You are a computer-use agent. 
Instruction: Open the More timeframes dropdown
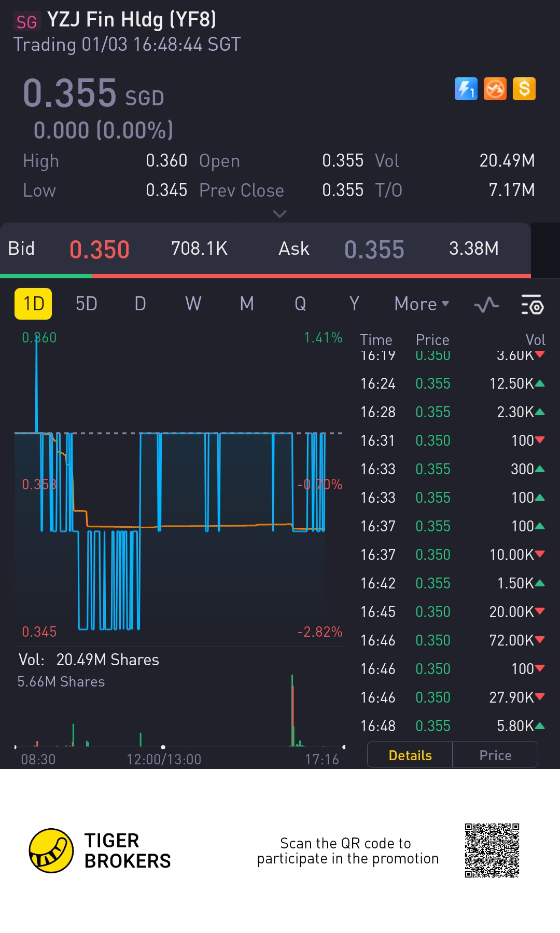click(x=421, y=304)
